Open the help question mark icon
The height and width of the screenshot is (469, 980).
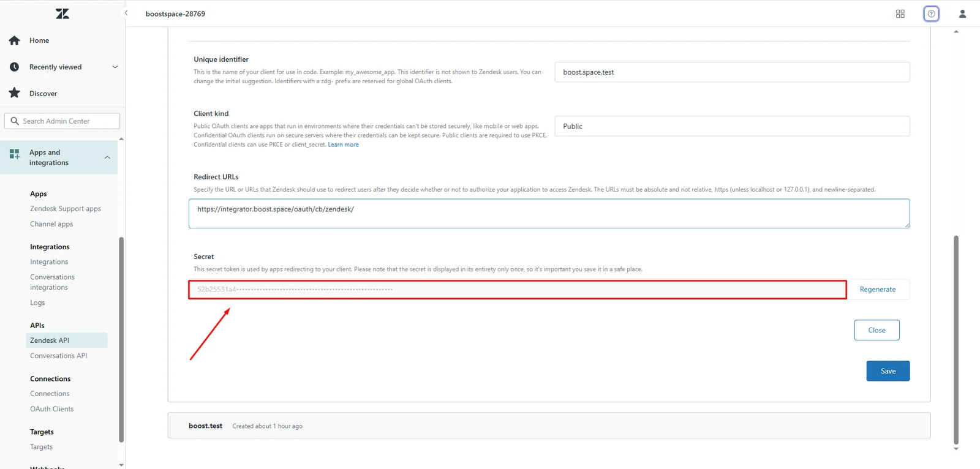coord(931,13)
